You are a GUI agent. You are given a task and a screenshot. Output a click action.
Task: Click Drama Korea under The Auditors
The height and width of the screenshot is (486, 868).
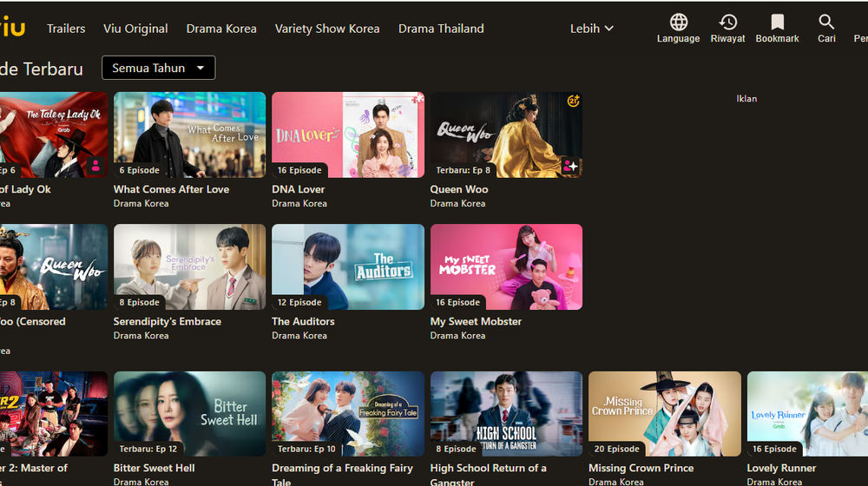click(x=299, y=336)
